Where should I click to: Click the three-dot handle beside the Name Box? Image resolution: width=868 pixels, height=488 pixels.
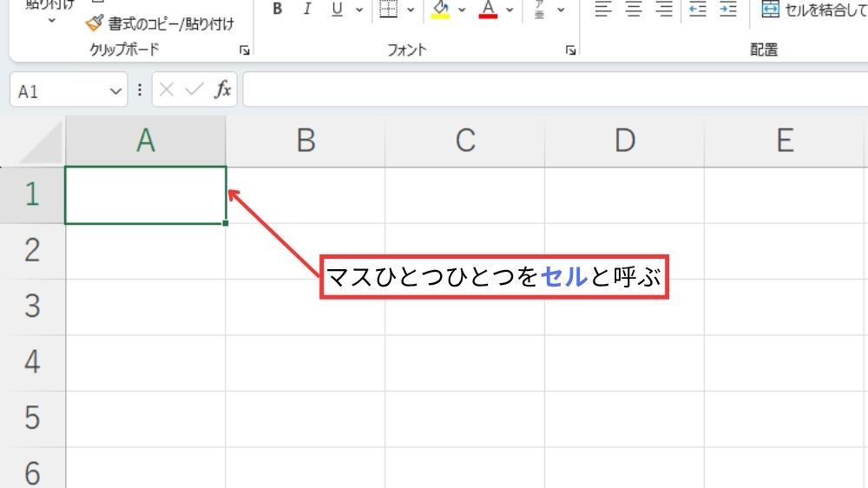point(140,89)
